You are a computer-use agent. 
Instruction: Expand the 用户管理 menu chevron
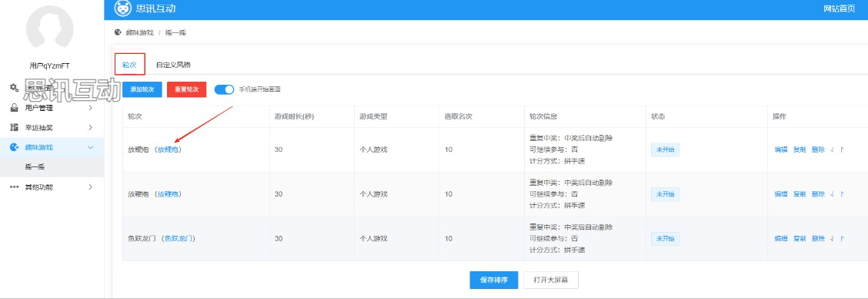91,108
